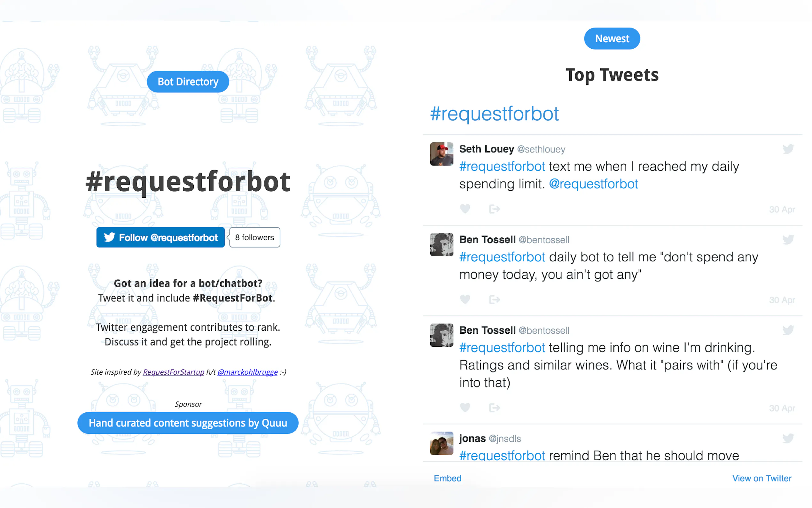Click Twitter bird icon on jonas's tweet

tap(788, 438)
